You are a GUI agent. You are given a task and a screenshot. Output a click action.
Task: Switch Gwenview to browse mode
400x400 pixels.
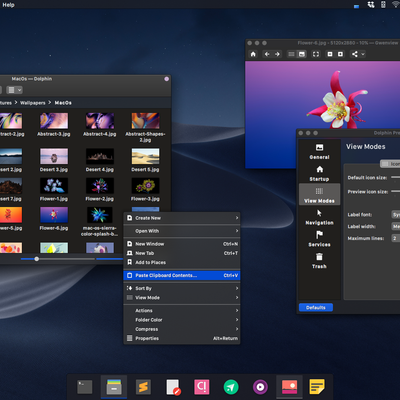291,54
